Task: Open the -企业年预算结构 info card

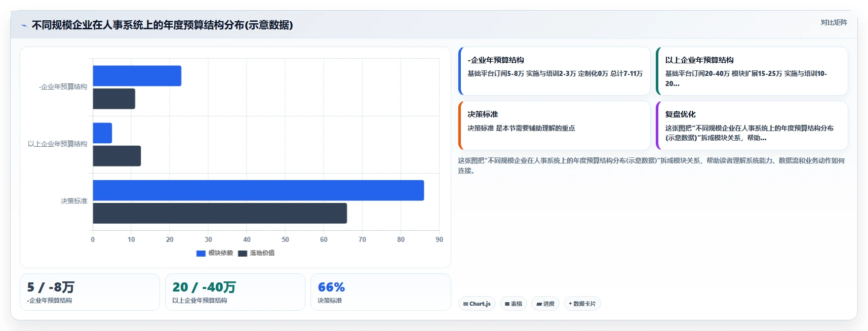Action: click(x=555, y=71)
